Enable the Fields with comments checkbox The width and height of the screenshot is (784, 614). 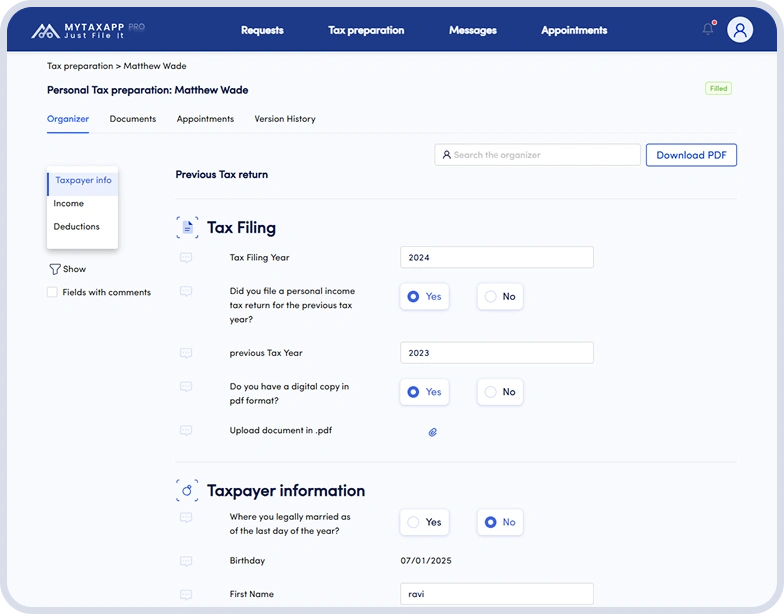(52, 293)
